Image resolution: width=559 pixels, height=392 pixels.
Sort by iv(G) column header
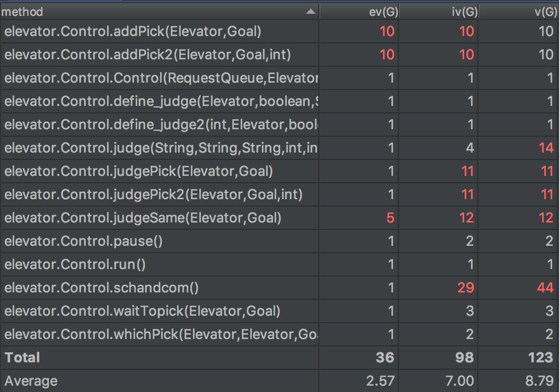click(461, 12)
